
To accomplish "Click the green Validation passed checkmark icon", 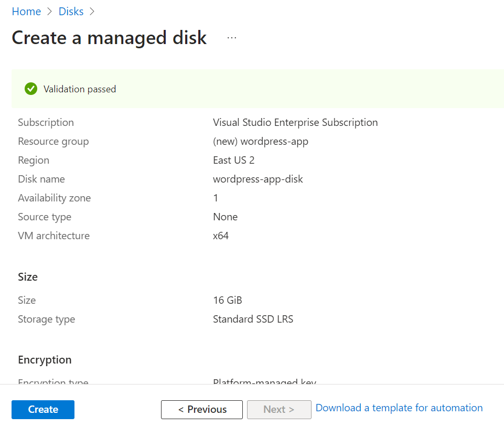I will (x=31, y=89).
